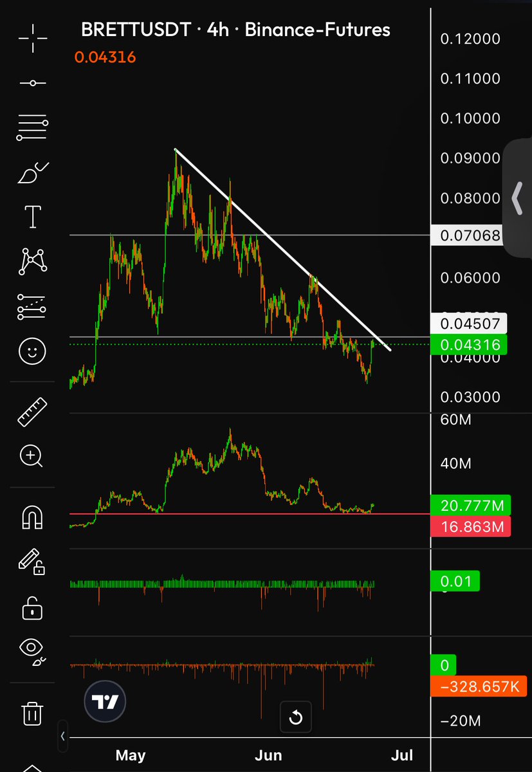The height and width of the screenshot is (772, 532).
Task: Click the 0.06000 price axis label
Action: tap(470, 278)
